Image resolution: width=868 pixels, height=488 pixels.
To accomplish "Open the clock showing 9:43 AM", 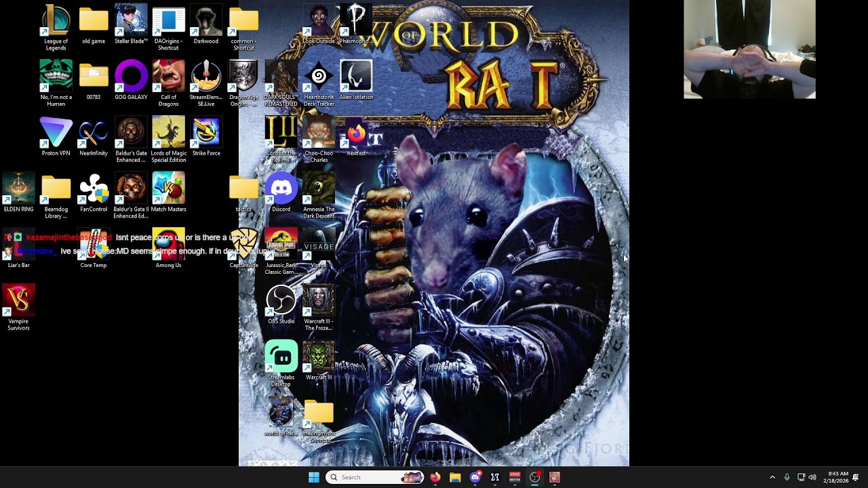I will coord(837,477).
